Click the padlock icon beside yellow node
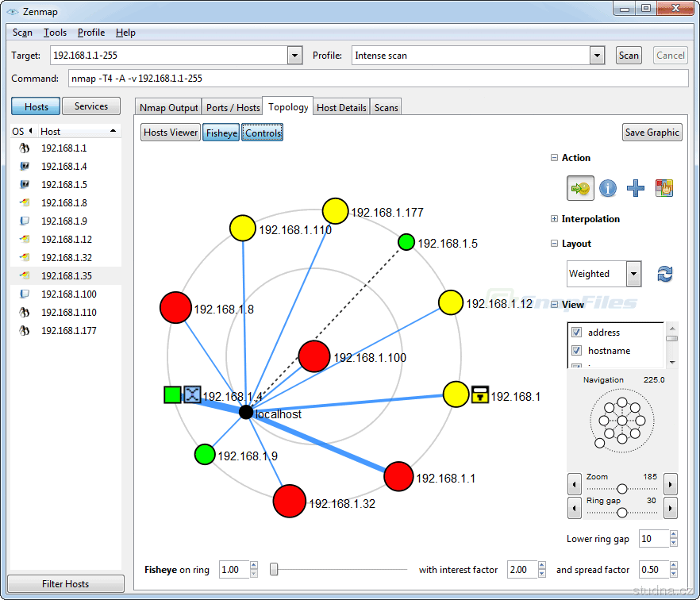This screenshot has width=700, height=600. [x=479, y=394]
